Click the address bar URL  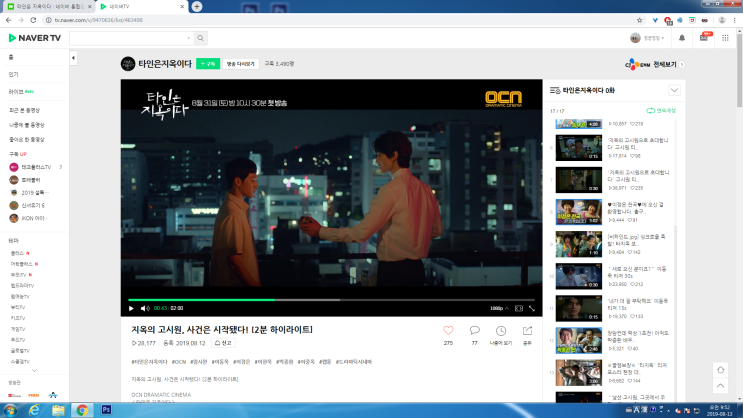click(x=98, y=20)
